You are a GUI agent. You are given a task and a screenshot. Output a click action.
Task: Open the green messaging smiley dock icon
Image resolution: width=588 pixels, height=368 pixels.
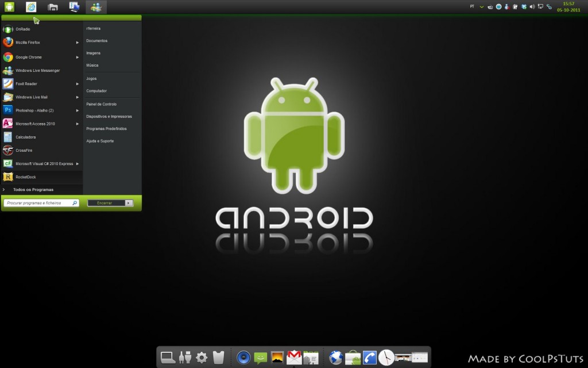point(260,358)
